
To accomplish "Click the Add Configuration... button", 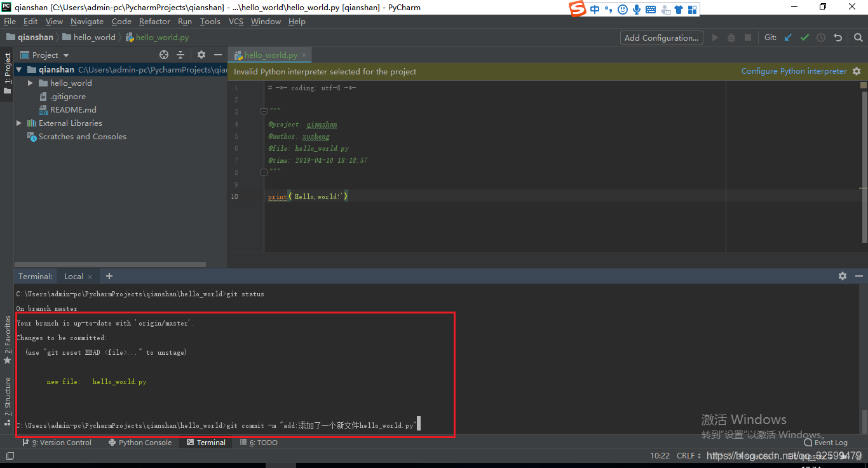I will [x=661, y=38].
